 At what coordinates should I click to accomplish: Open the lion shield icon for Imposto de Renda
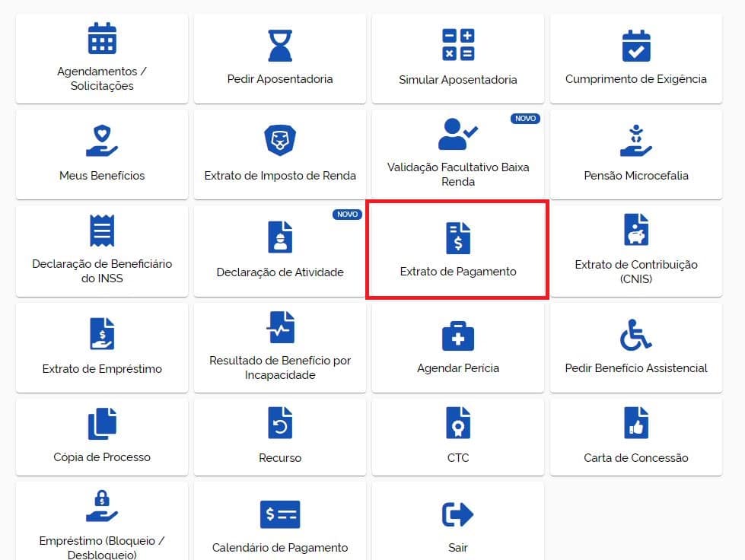[280, 140]
